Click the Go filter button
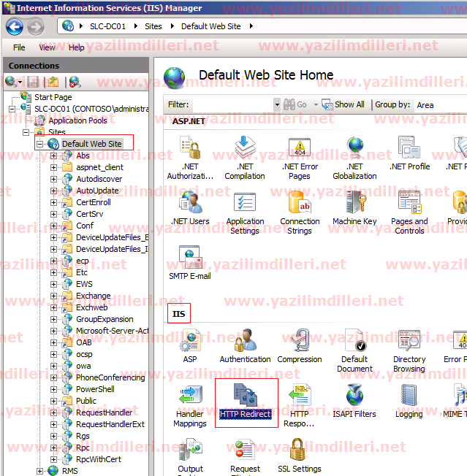Image resolution: width=467 pixels, height=476 pixels. tap(295, 104)
